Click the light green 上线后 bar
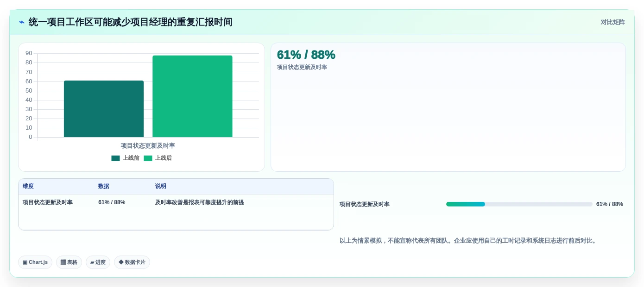The width and height of the screenshot is (644, 287). 192,96
